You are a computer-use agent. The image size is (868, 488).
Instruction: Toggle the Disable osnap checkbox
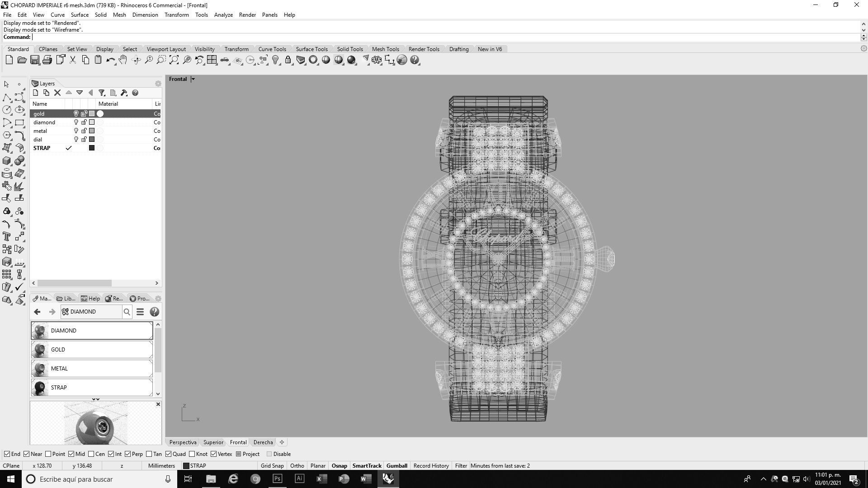pyautogui.click(x=269, y=454)
